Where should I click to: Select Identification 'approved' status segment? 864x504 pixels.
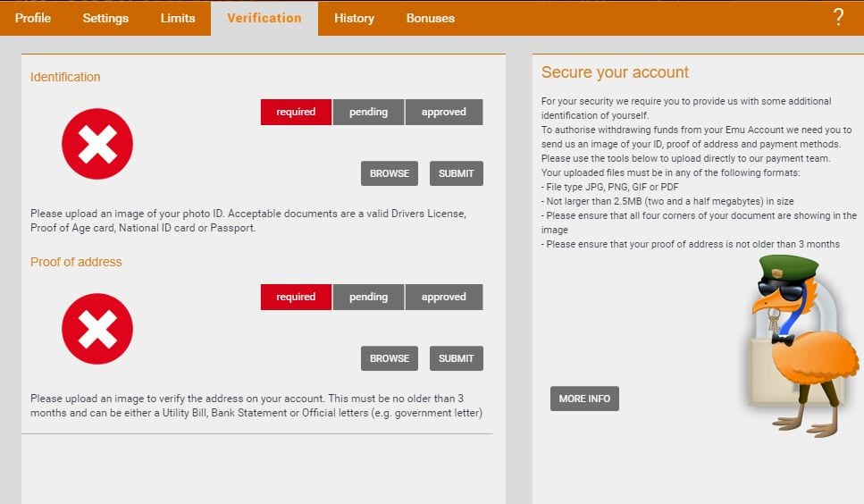(x=444, y=113)
